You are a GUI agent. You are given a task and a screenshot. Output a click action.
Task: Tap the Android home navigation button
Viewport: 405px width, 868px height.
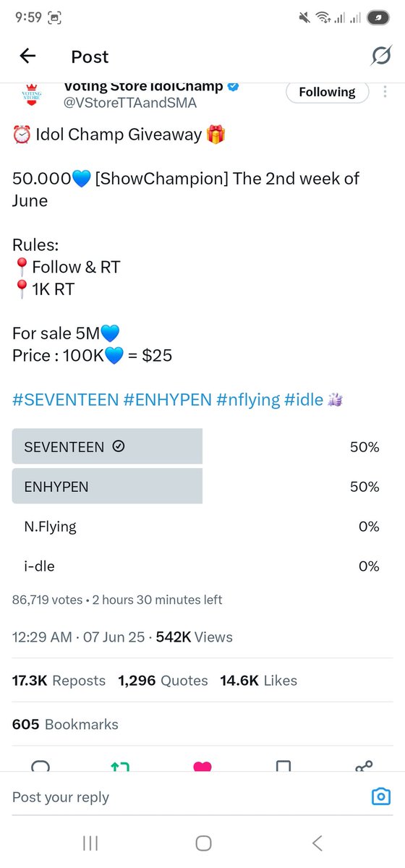point(203,843)
